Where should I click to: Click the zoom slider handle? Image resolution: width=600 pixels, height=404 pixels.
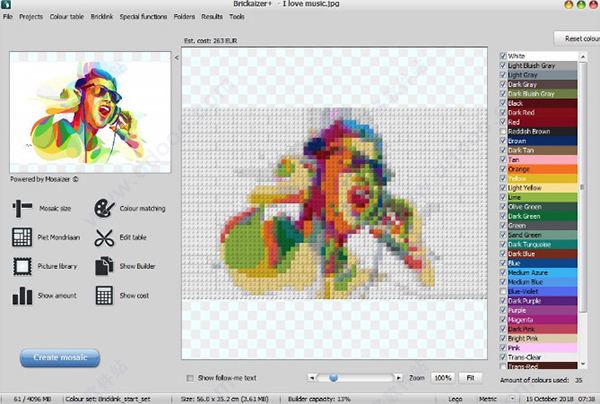coord(333,378)
